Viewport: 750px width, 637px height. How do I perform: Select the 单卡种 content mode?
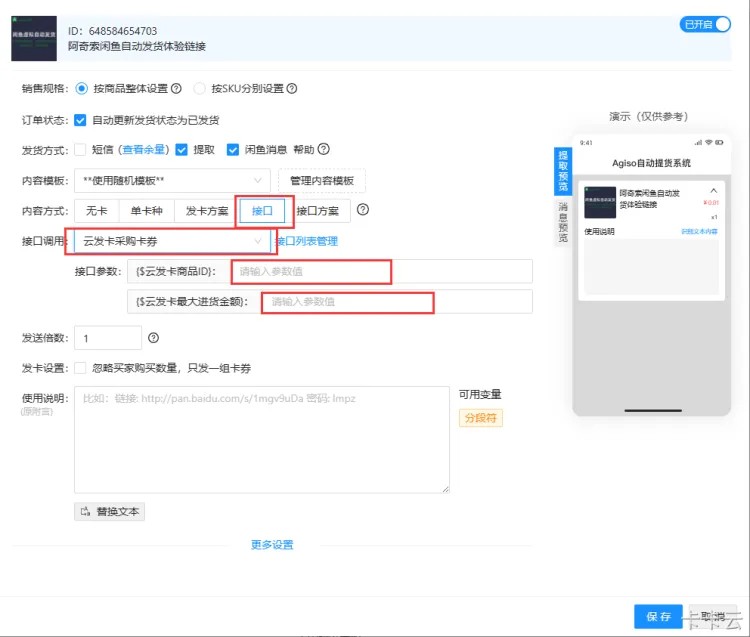[146, 211]
